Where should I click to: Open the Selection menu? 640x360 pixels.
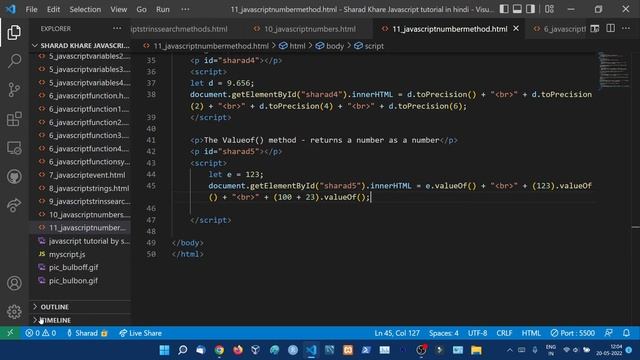click(85, 9)
